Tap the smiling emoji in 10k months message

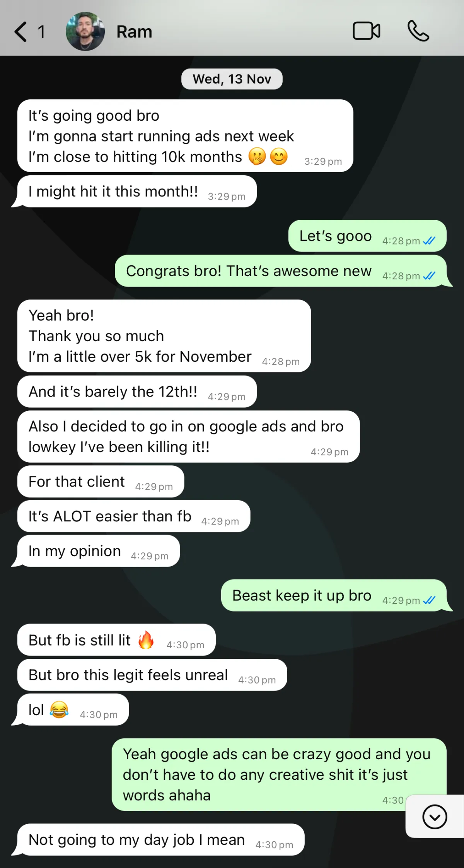tap(279, 157)
